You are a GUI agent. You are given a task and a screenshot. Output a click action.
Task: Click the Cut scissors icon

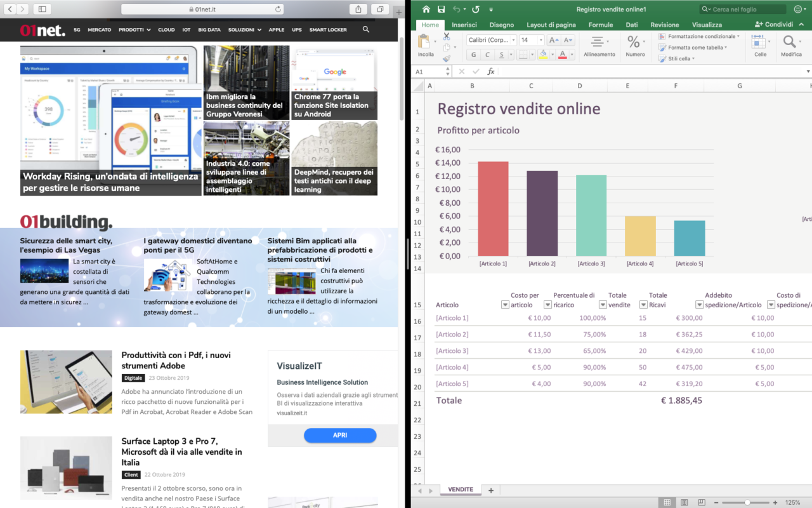pyautogui.click(x=447, y=36)
